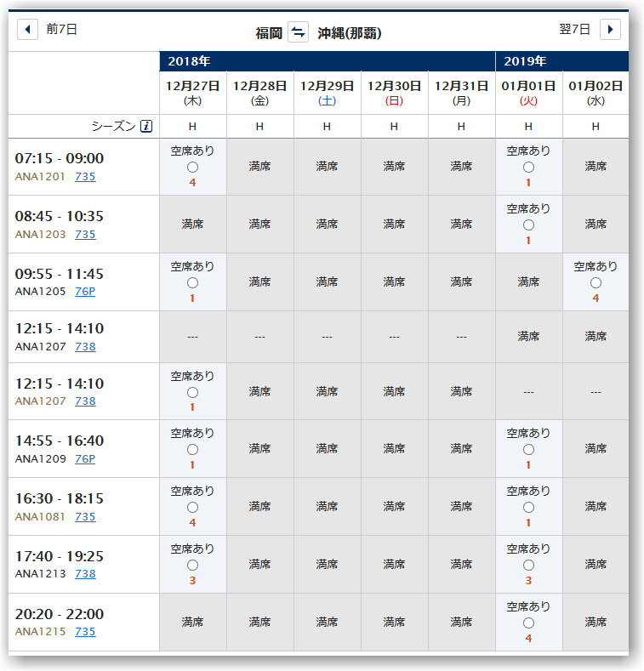Select ANA1215 seat on 01月01日

click(x=528, y=623)
